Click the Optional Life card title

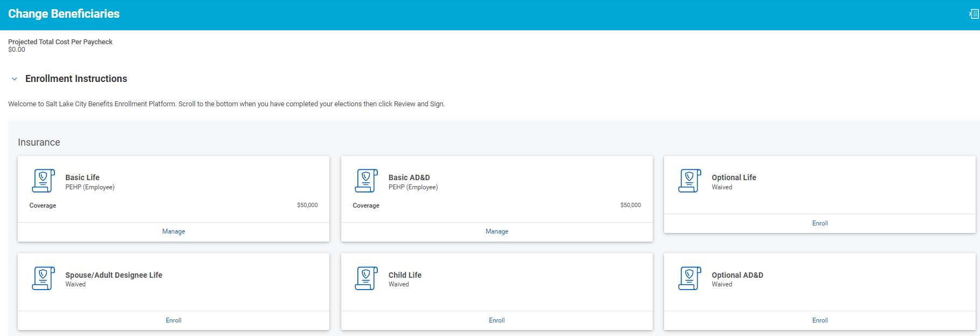click(x=734, y=177)
